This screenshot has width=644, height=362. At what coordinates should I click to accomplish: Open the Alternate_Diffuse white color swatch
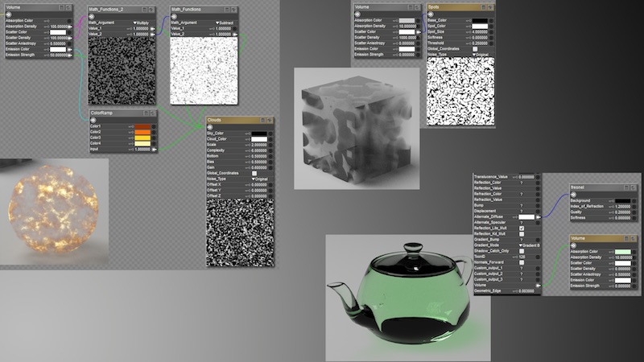[526, 216]
